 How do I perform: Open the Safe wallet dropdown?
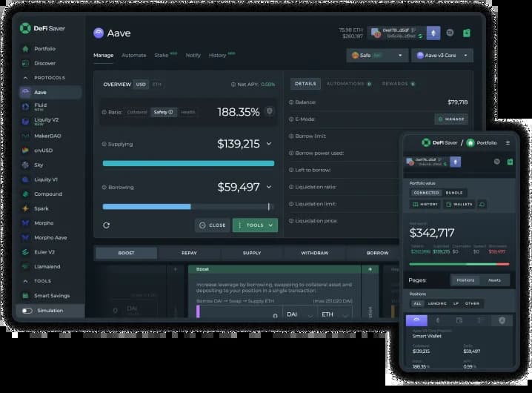coord(377,56)
